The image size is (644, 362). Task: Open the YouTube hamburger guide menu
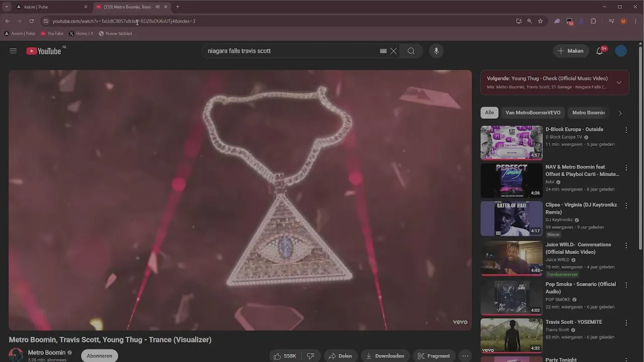[13, 51]
